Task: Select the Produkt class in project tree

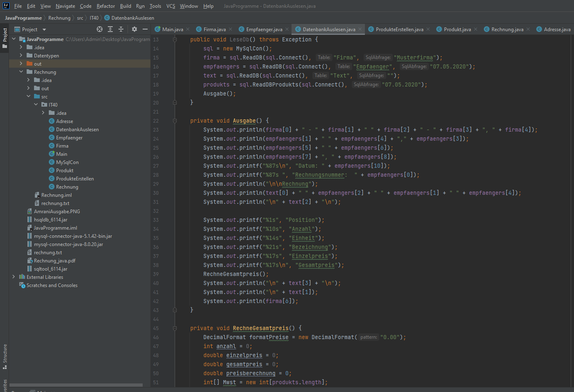Action: click(64, 171)
